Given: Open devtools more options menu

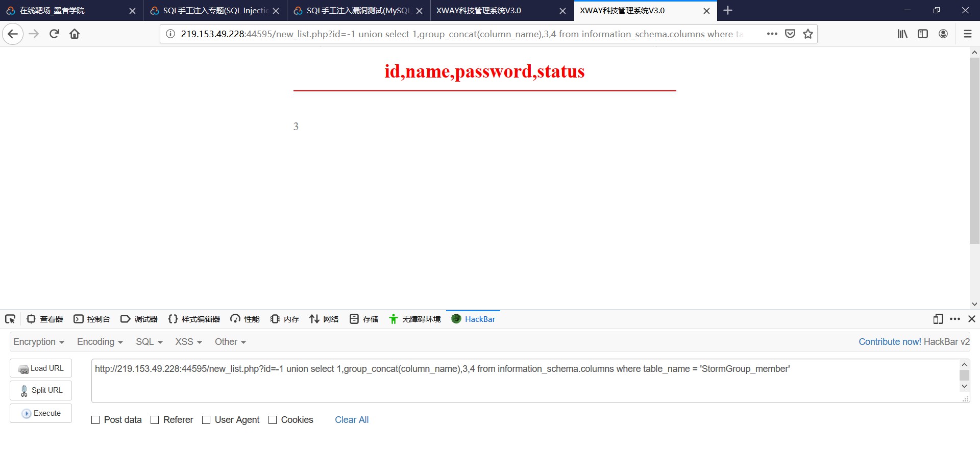Looking at the screenshot, I should pyautogui.click(x=955, y=319).
